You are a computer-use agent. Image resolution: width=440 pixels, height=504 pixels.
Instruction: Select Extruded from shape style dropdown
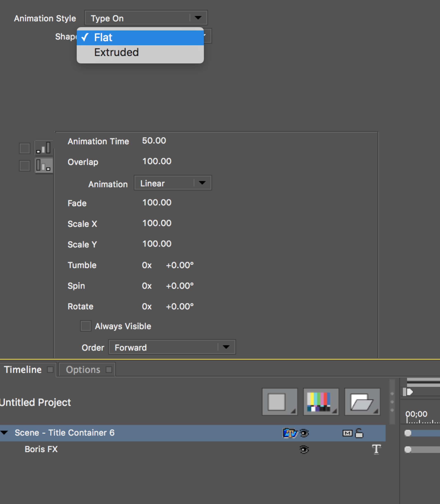point(116,52)
